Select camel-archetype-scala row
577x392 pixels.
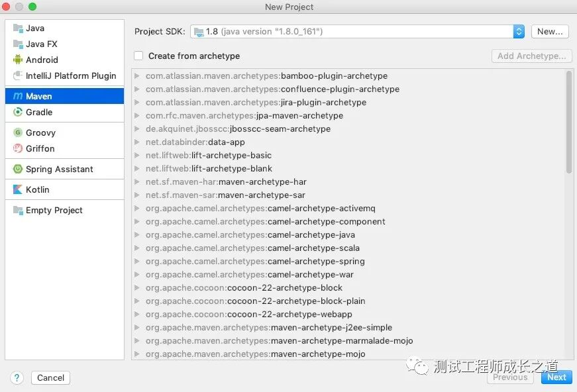[x=349, y=248]
